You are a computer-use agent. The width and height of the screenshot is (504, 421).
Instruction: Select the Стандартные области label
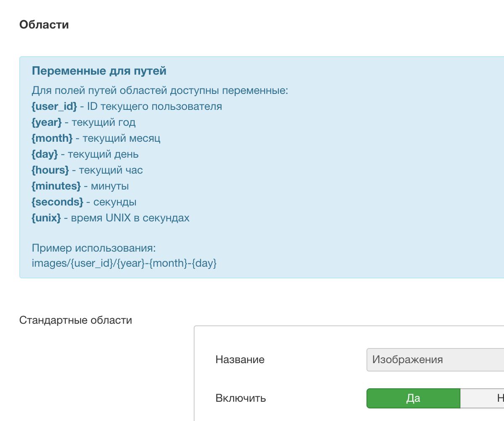[x=75, y=320]
